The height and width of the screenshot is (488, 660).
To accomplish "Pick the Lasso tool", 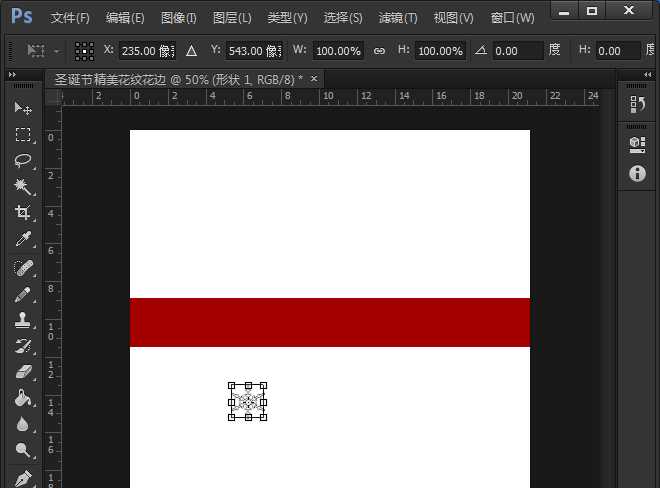I will tap(22, 160).
